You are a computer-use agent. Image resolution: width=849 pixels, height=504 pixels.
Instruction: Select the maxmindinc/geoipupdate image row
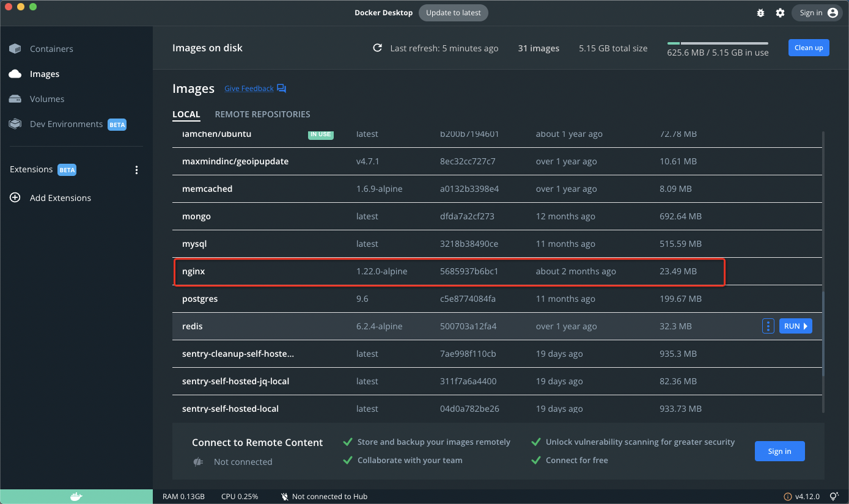pyautogui.click(x=498, y=161)
